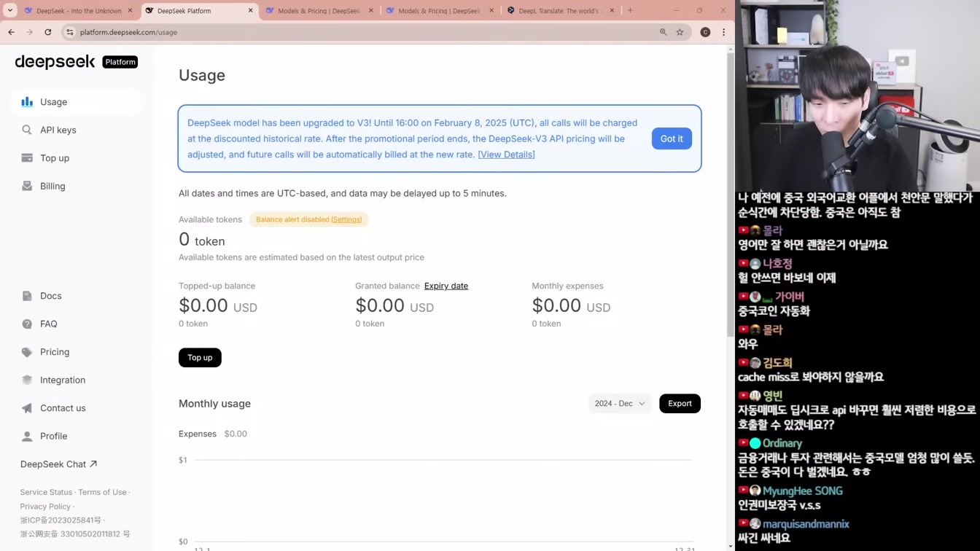Click the zoom magnifier icon in address bar

[x=664, y=32]
